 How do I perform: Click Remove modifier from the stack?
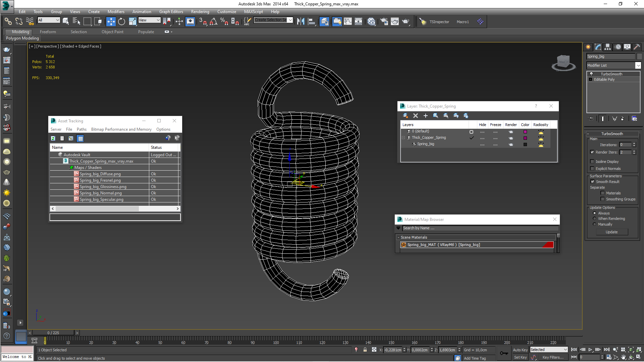pyautogui.click(x=623, y=119)
